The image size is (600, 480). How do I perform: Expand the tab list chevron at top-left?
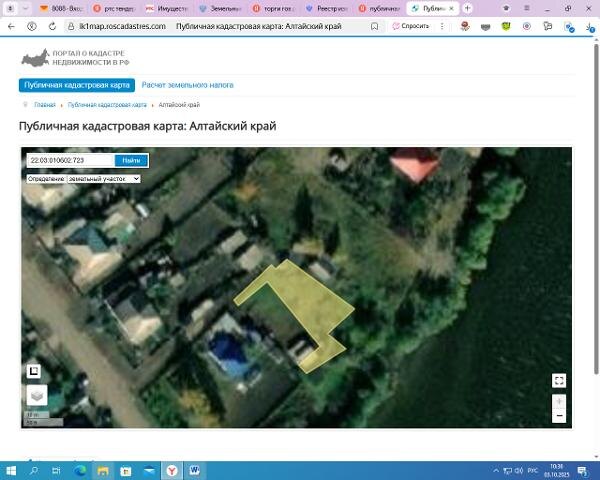point(25,8)
